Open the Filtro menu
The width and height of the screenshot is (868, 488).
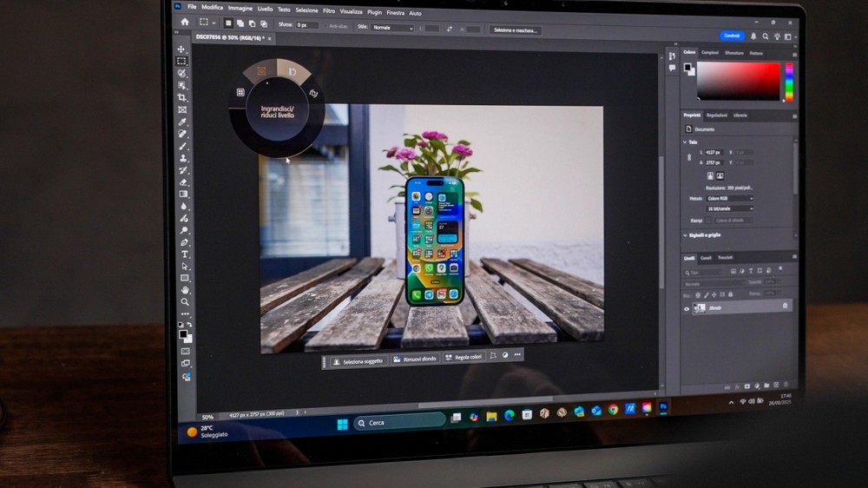(x=329, y=11)
